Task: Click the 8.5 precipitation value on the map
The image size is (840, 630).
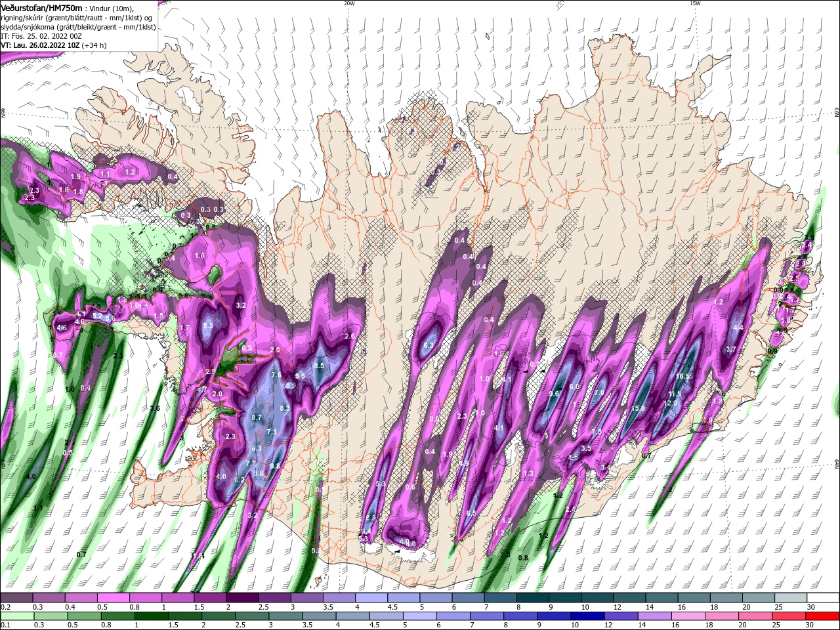Action: pos(320,366)
